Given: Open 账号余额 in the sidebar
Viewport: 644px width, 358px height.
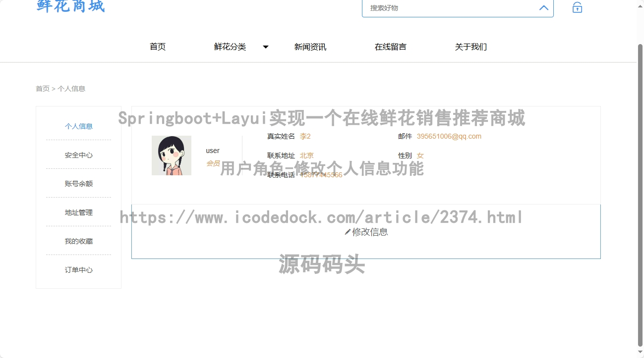Looking at the screenshot, I should pyautogui.click(x=78, y=184).
